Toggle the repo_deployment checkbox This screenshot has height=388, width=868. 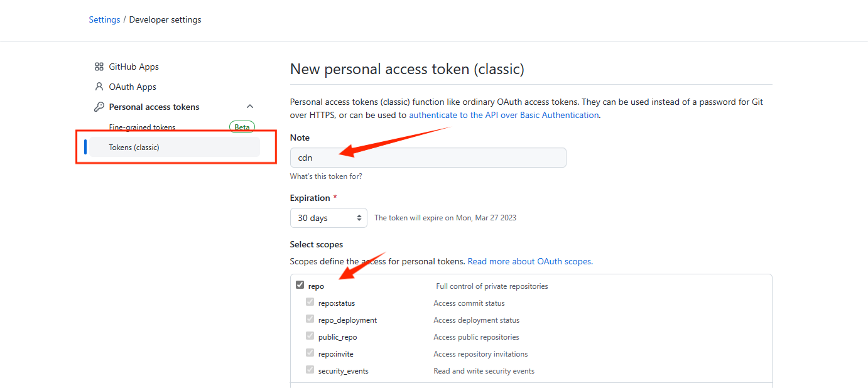pyautogui.click(x=310, y=319)
